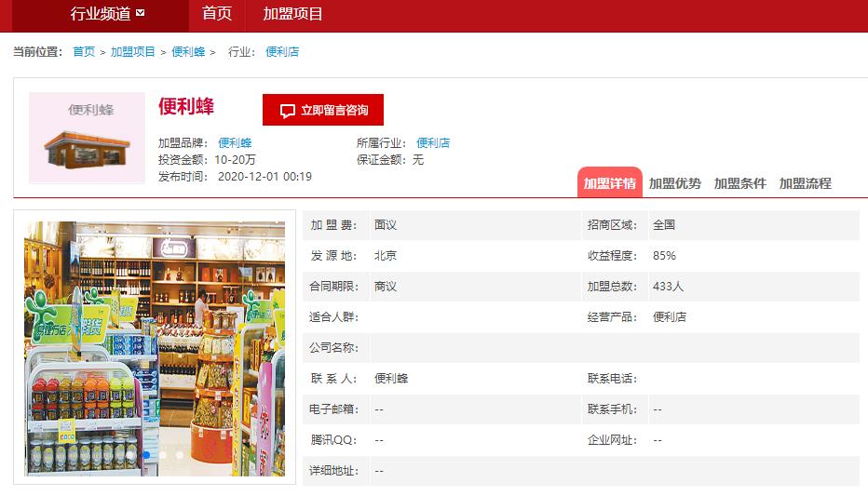This screenshot has height=496, width=868.
Task: Select the publish time 2020-12-01 00:19
Action: (x=264, y=177)
